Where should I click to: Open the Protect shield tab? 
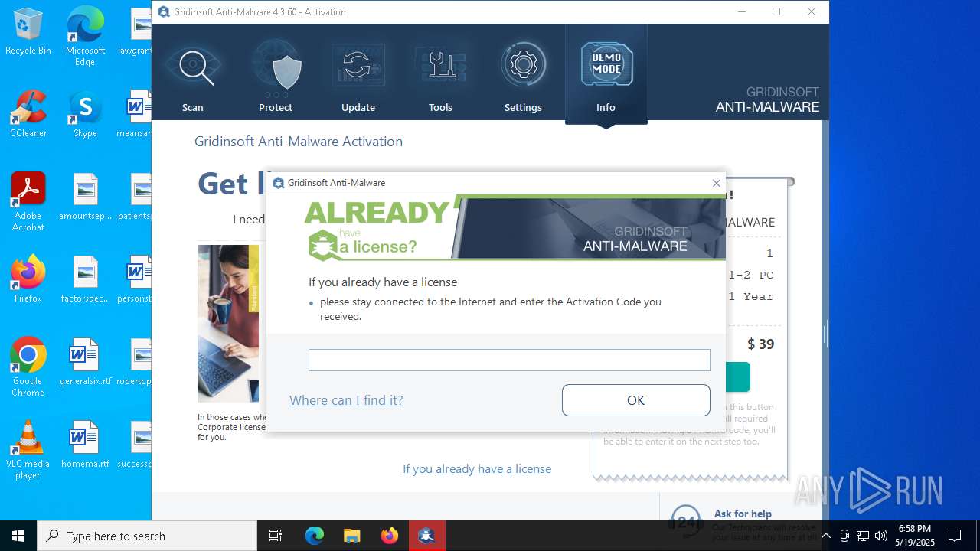[276, 75]
